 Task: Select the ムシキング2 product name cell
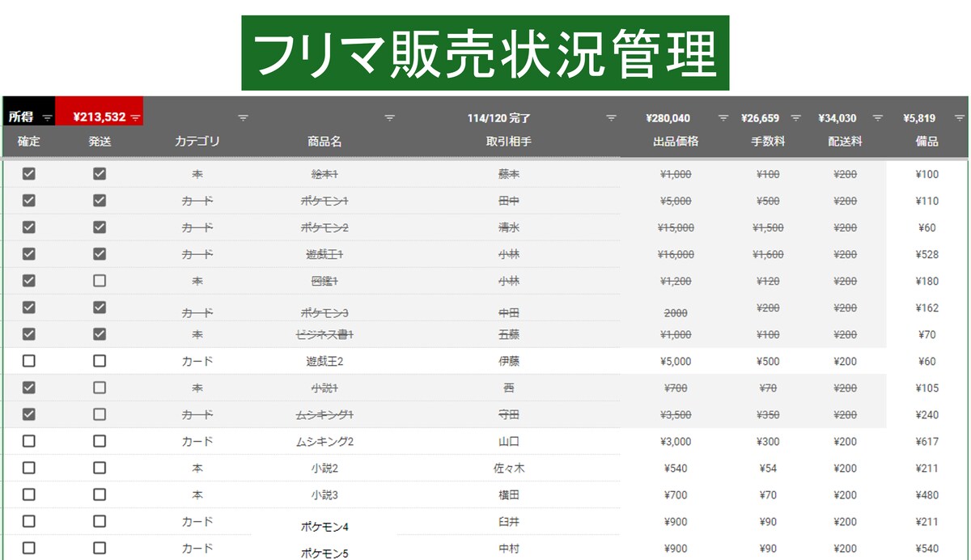[x=324, y=441]
